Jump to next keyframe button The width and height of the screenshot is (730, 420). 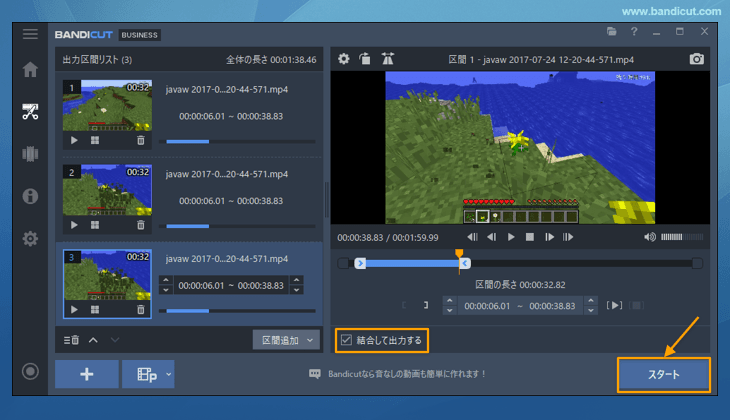[568, 237]
